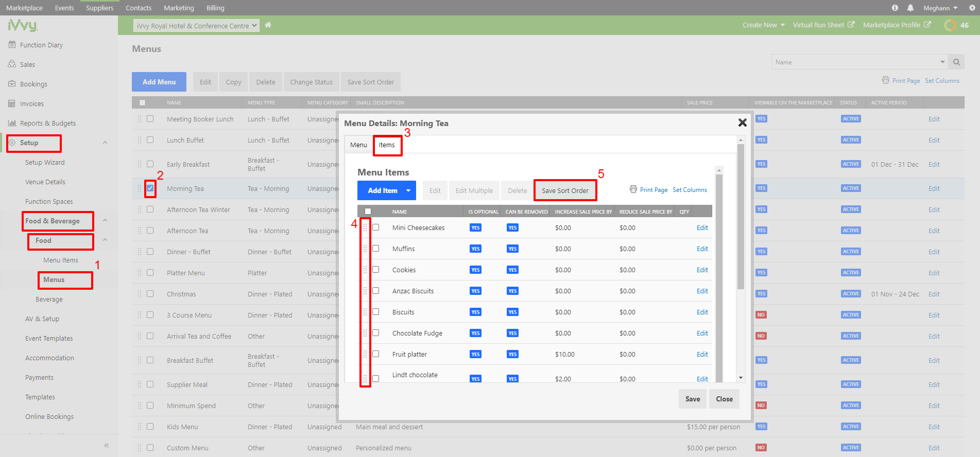The width and height of the screenshot is (980, 457).
Task: Open the notifications bell icon
Action: [910, 8]
